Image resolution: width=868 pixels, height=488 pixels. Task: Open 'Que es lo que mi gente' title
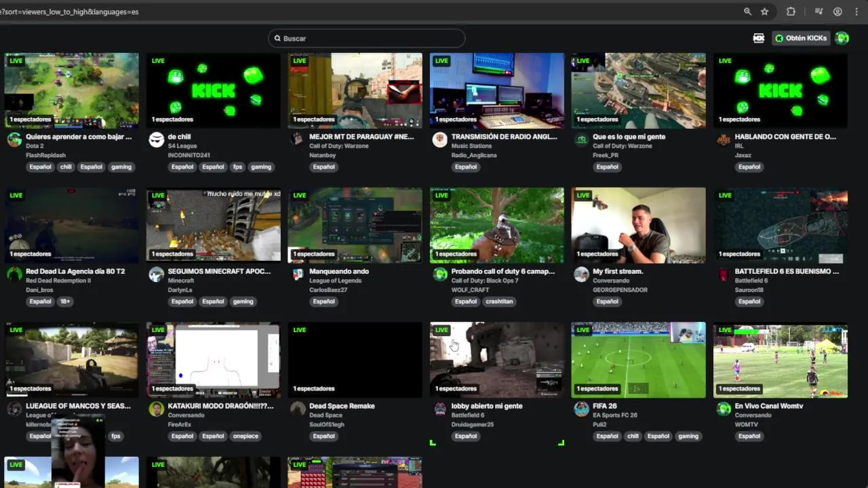(629, 136)
